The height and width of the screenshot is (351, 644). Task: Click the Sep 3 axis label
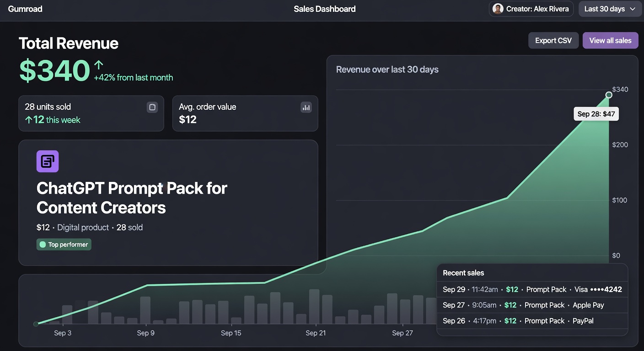(63, 333)
